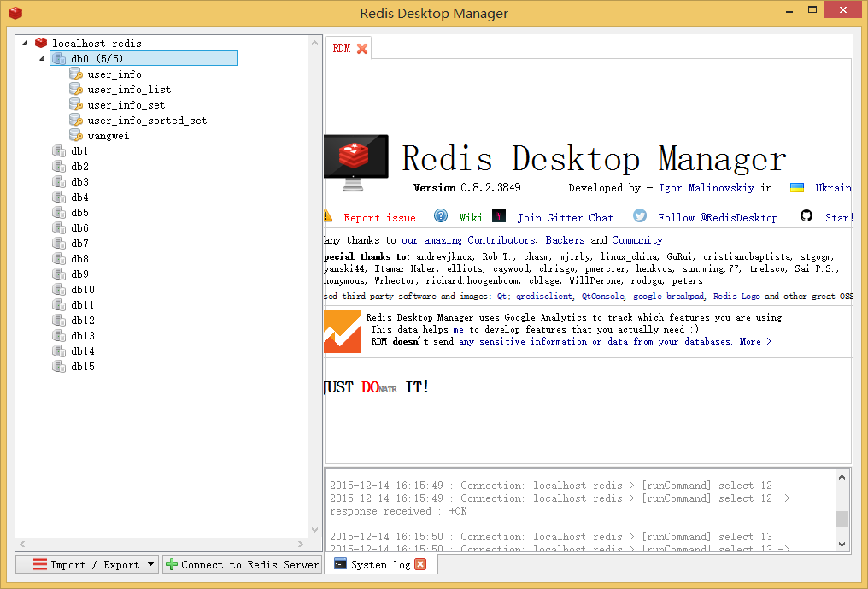Select the user_info_sorted_set key
This screenshot has height=589, width=868.
coord(147,121)
